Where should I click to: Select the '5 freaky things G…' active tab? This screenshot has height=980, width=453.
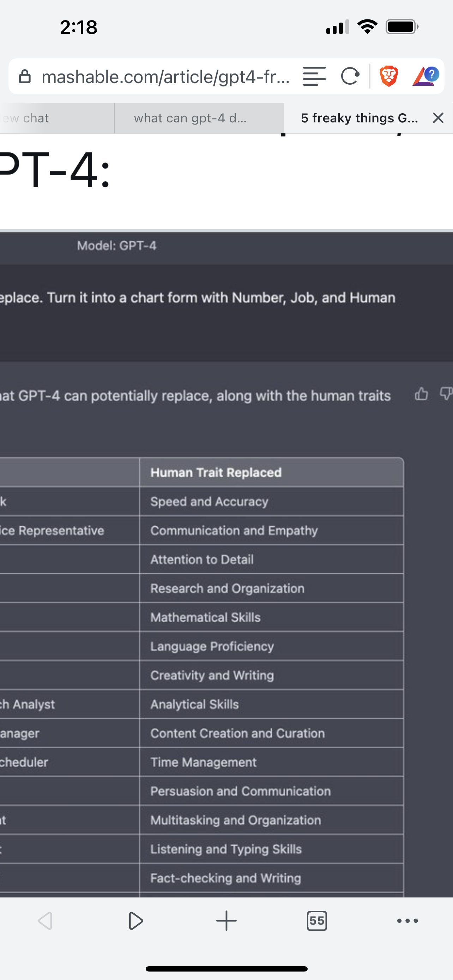pyautogui.click(x=359, y=118)
